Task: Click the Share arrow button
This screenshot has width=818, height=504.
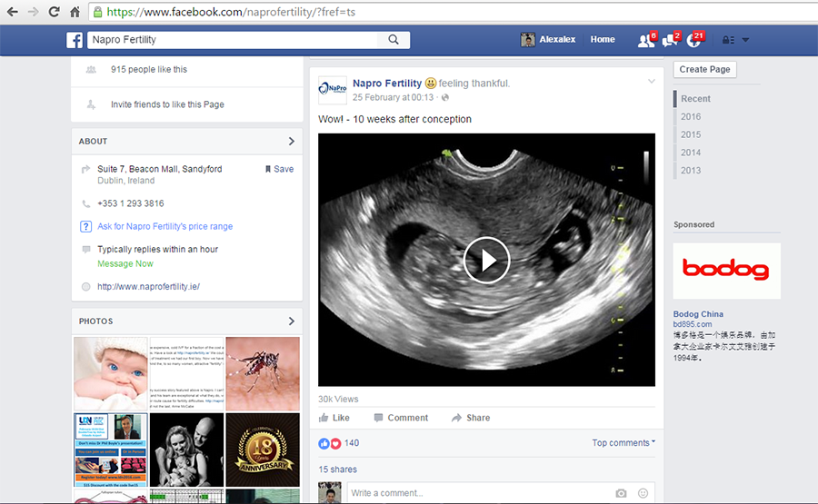Action: [x=471, y=418]
